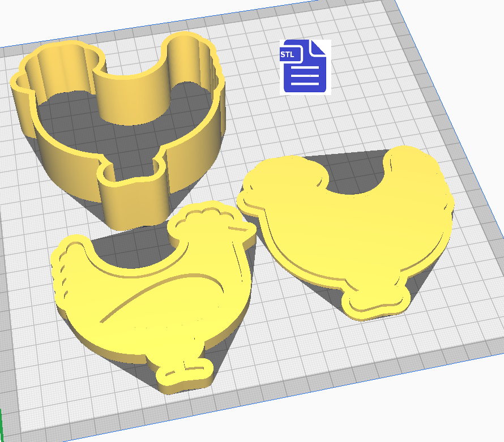This screenshot has width=504, height=442.
Task: Click the foot base of the chicken stamp
Action: pos(181,374)
